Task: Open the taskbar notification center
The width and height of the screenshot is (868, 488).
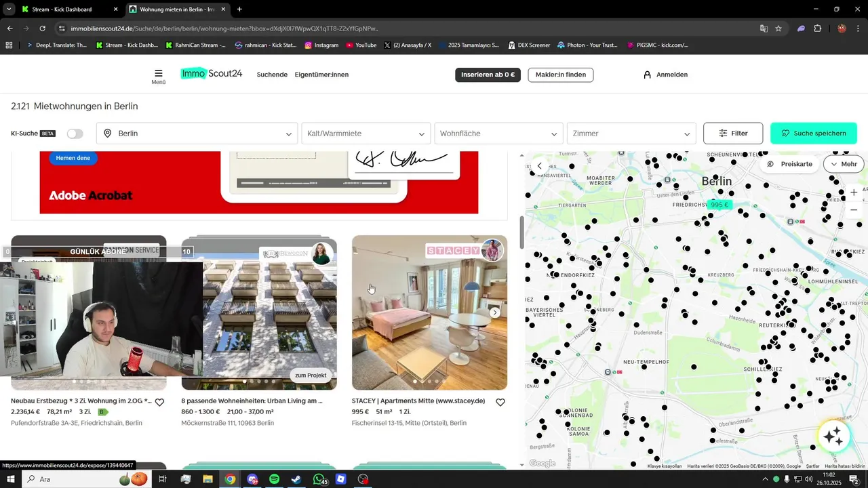Action: tap(854, 479)
